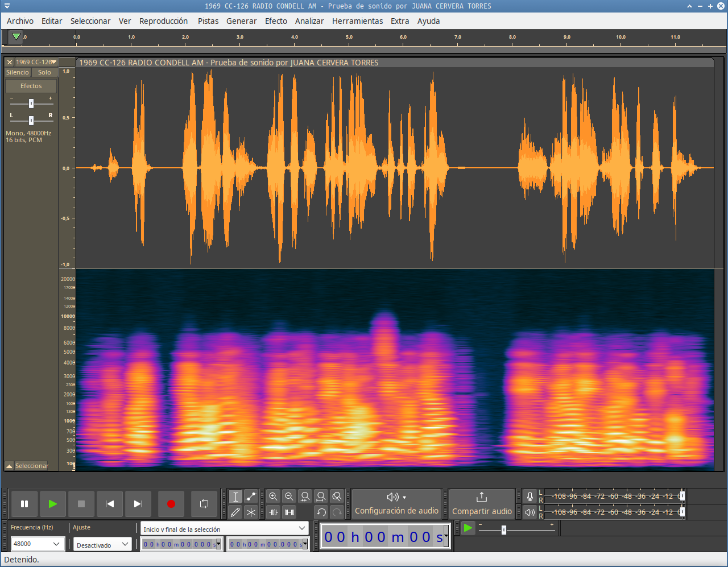Click the green playhead marker on timeline
728x567 pixels.
(16, 36)
